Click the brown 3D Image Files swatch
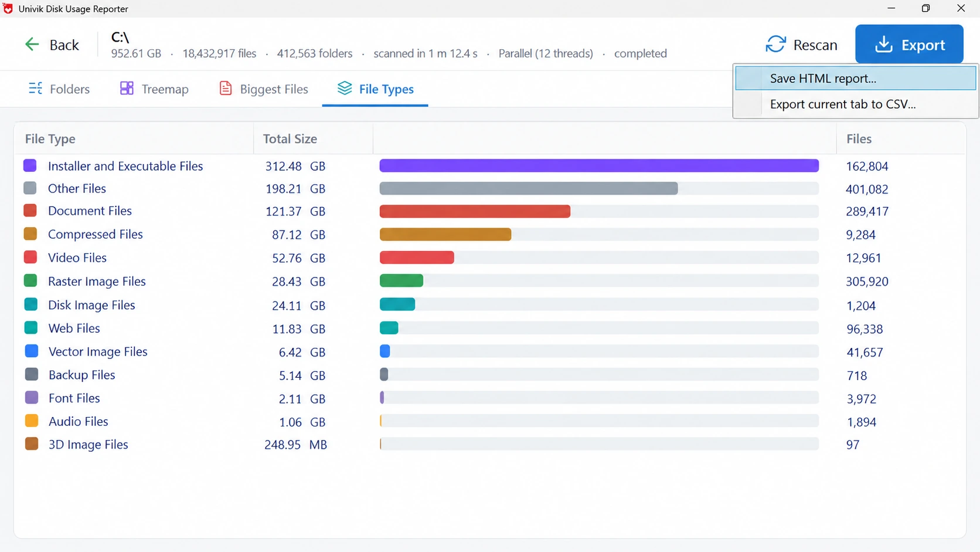Screen dimensions: 980x552 point(31,443)
